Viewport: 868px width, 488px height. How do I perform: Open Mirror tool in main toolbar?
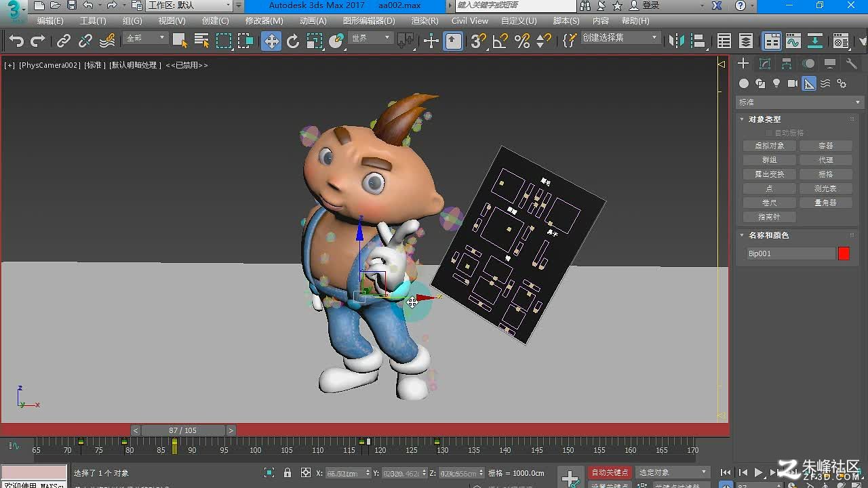[677, 41]
